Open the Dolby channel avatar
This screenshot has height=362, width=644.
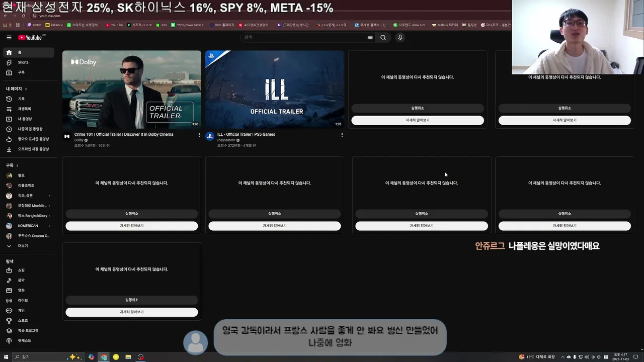[67, 136]
